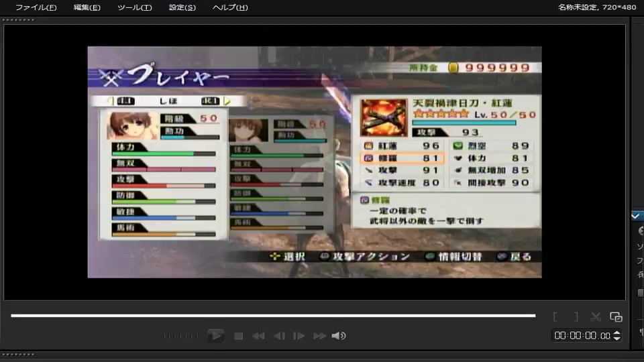Click the enlarge preview window icon

click(616, 317)
